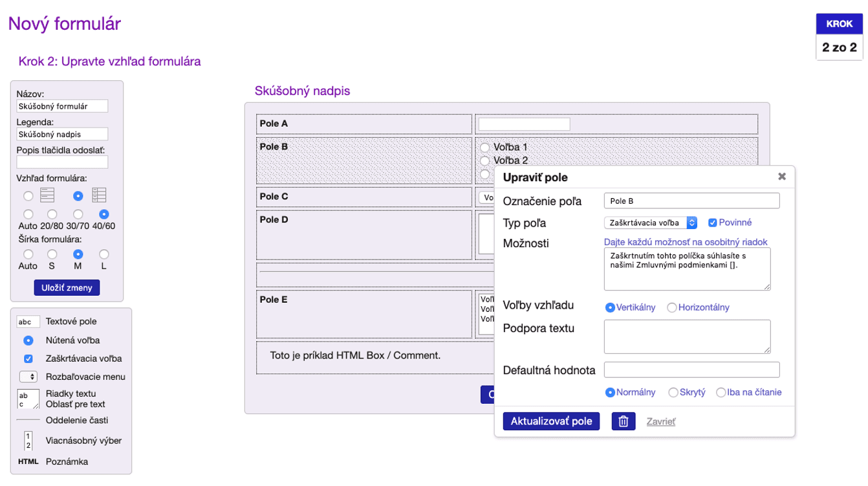Image resolution: width=868 pixels, height=486 pixels.
Task: Close the Upraviť pole dialog with X
Action: (781, 176)
